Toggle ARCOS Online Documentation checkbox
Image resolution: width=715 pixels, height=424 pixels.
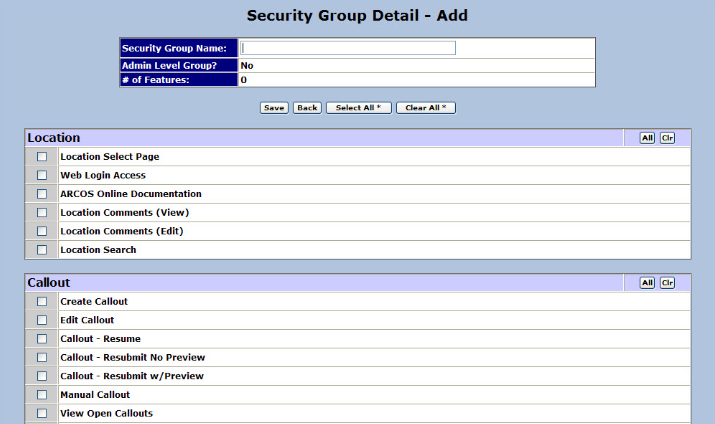[x=42, y=194]
